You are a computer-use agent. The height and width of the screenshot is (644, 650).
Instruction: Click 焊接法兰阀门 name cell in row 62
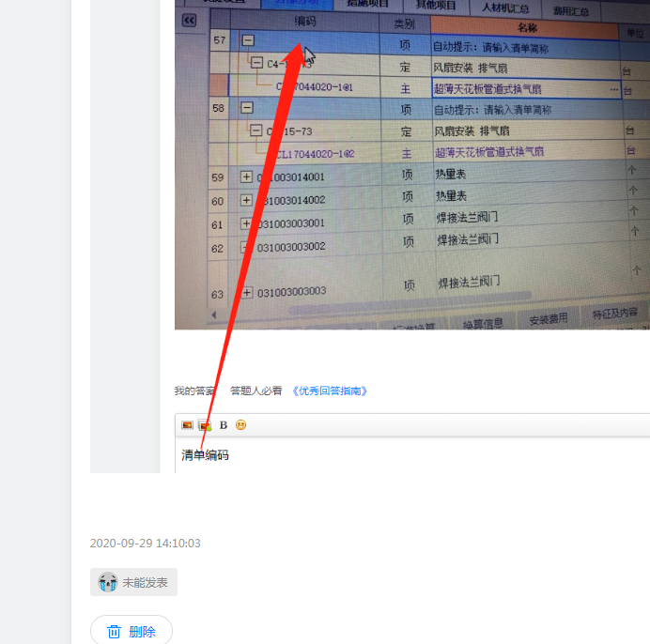tap(532, 239)
